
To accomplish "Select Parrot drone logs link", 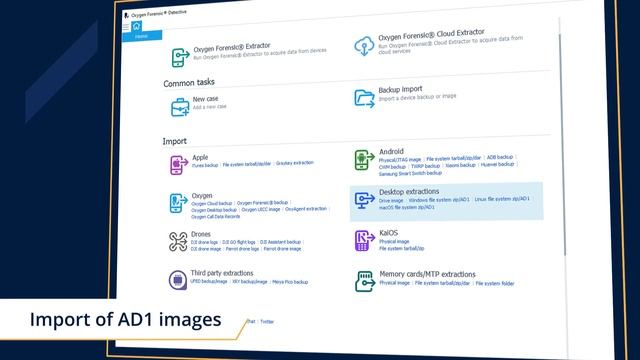I will 242,249.
